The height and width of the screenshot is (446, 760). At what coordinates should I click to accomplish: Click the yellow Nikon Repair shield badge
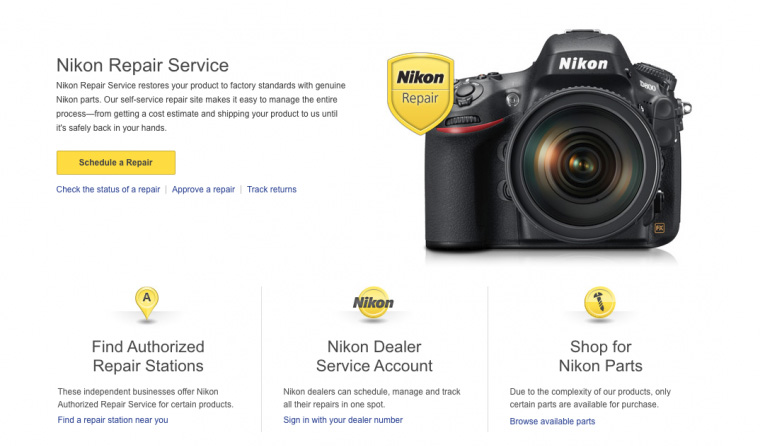(x=420, y=94)
